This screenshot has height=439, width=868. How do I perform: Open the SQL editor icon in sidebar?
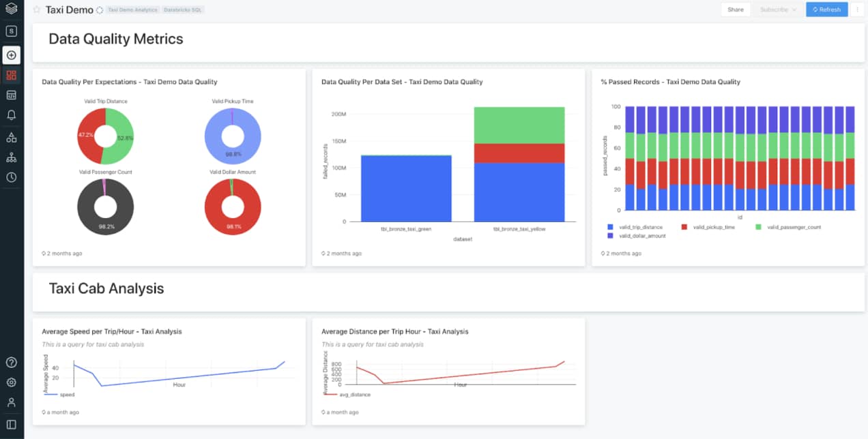[x=11, y=95]
